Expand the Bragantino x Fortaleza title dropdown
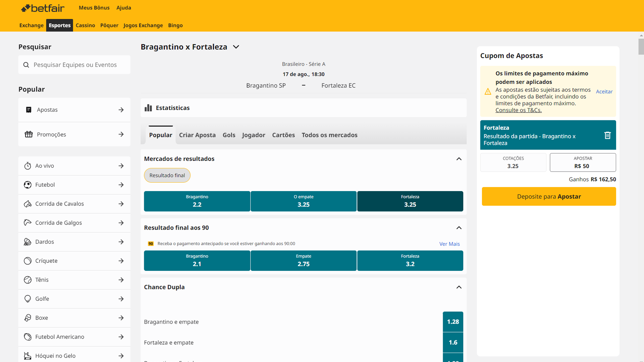Screen dimensions: 644x362 point(236,47)
